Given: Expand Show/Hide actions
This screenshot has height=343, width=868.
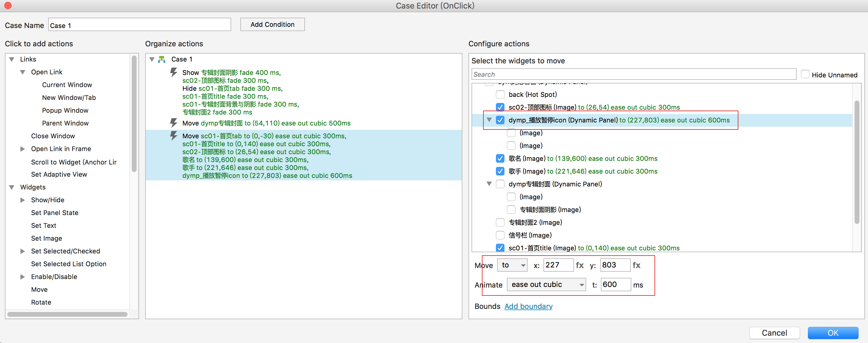Looking at the screenshot, I should [x=23, y=200].
